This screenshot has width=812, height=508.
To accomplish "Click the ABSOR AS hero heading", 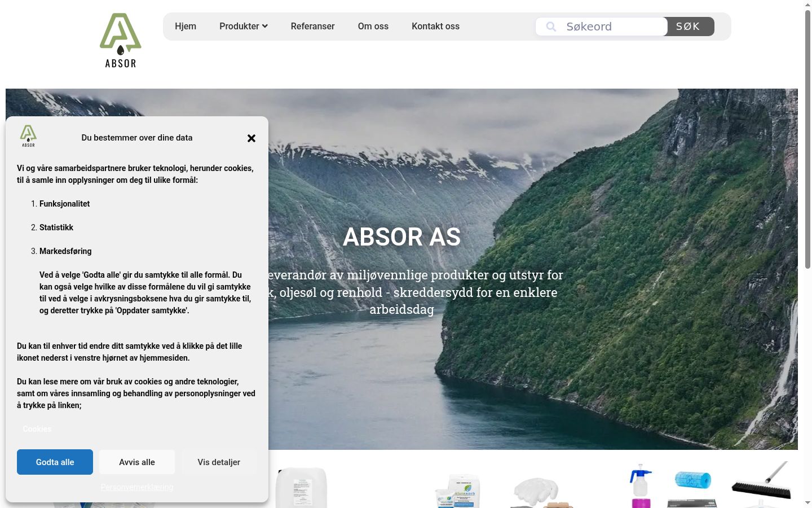I will click(x=402, y=237).
